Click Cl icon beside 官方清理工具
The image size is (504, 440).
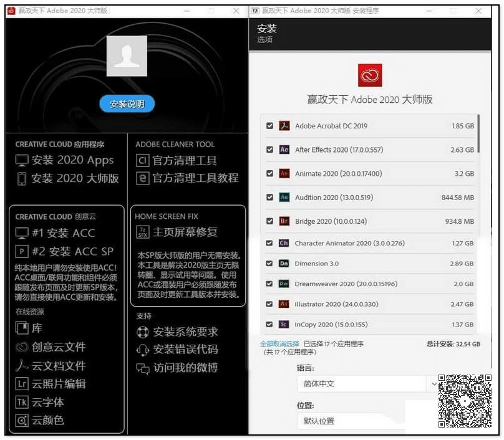(x=142, y=160)
